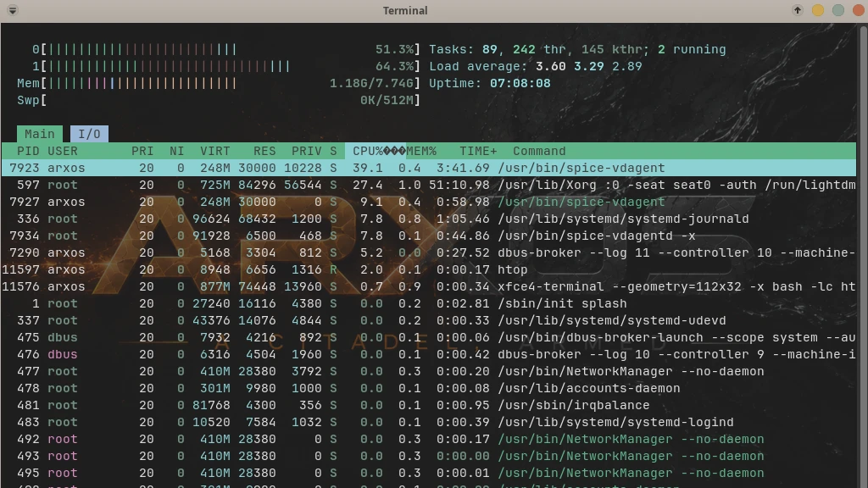The height and width of the screenshot is (488, 868).
Task: Select dbus-broker row PID 476
Action: click(x=428, y=354)
